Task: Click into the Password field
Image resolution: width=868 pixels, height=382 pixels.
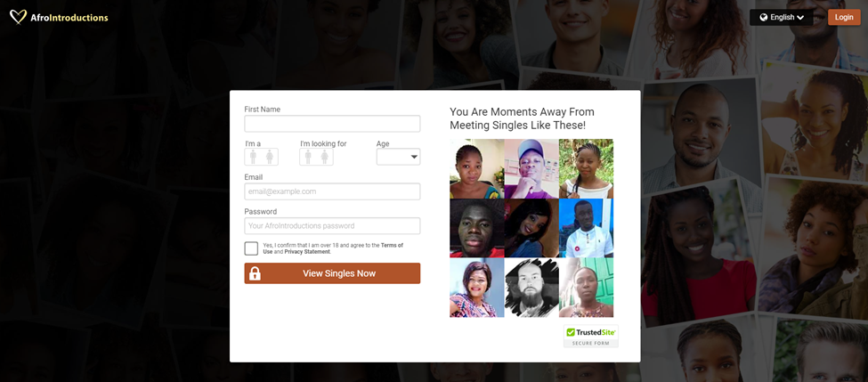Action: click(332, 226)
